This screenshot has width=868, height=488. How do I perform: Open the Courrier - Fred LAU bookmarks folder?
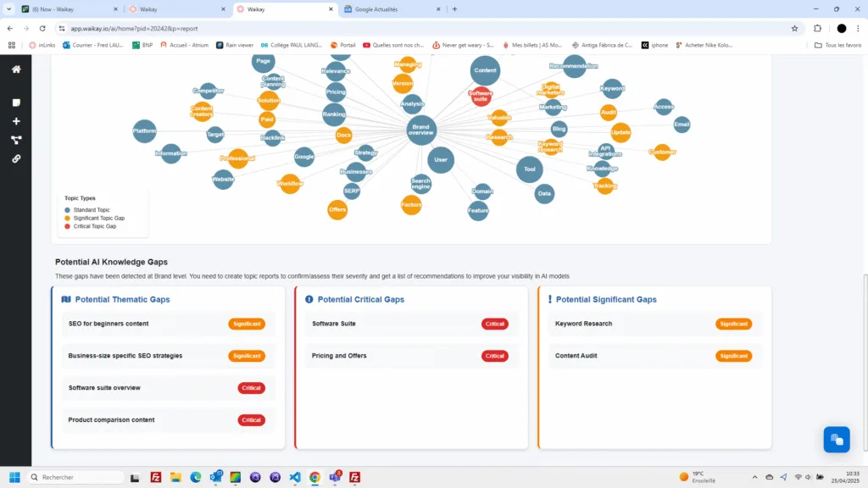92,45
